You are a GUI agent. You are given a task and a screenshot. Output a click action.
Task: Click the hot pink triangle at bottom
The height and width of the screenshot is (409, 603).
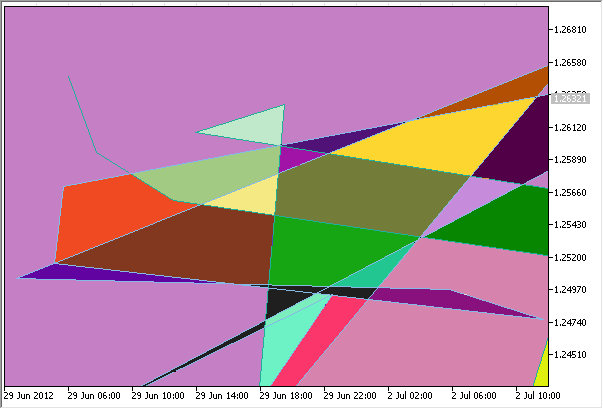[318, 345]
